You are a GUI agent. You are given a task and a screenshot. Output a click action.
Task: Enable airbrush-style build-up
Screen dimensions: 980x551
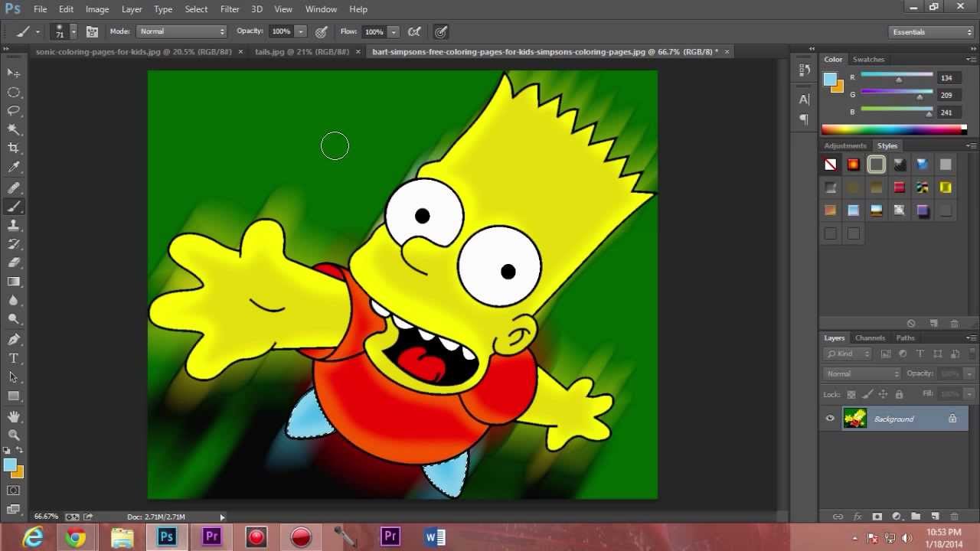[414, 32]
